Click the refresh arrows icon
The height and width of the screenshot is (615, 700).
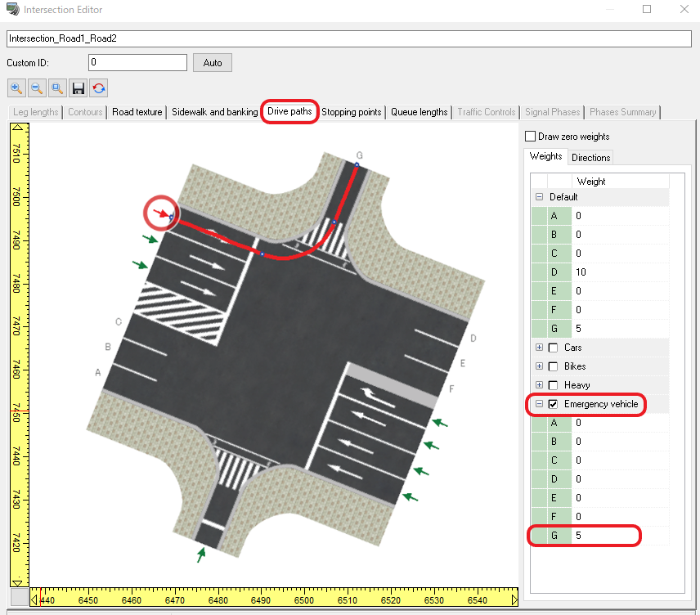coord(99,88)
